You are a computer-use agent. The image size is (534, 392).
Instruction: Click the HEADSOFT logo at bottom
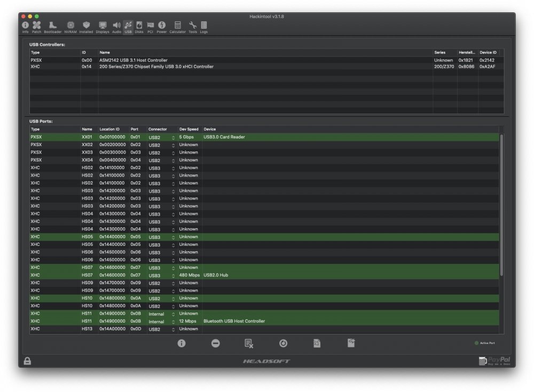(x=266, y=361)
